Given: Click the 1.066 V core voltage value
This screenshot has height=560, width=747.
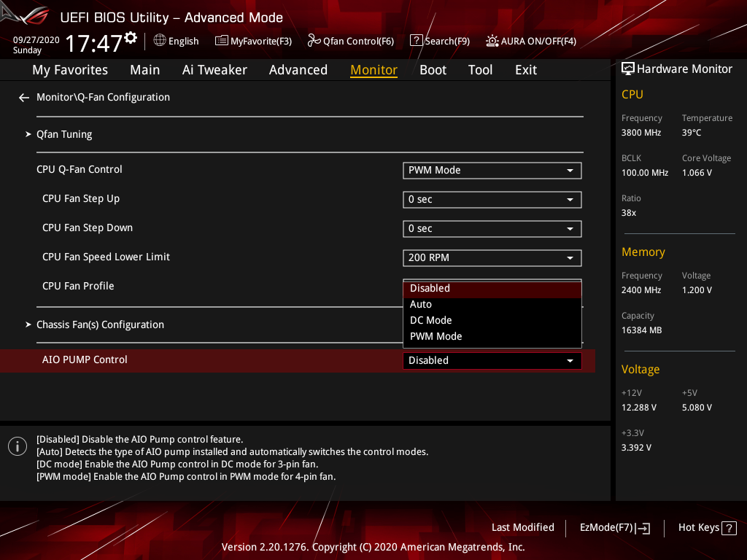Looking at the screenshot, I should [697, 173].
